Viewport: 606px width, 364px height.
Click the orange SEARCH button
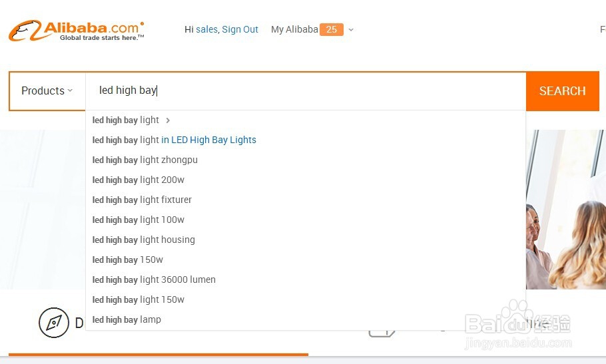(562, 91)
